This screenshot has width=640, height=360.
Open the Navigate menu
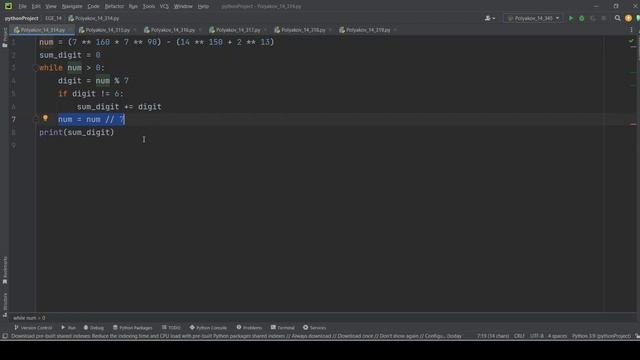tap(72, 6)
